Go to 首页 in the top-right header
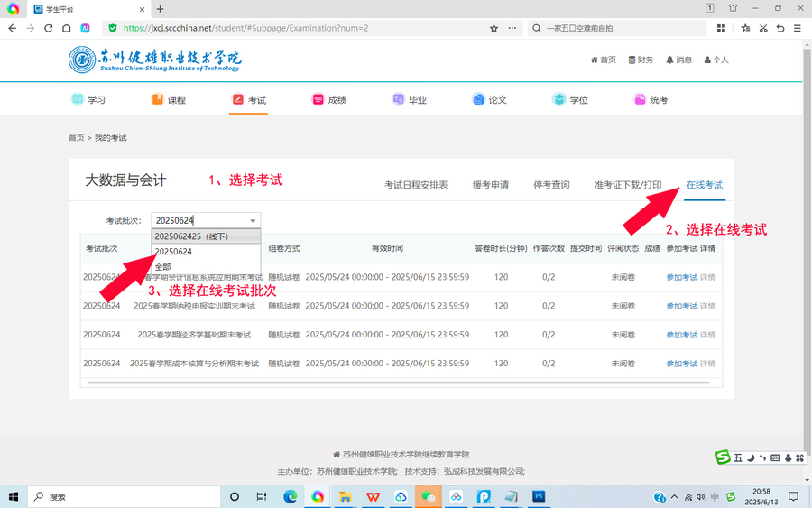 (604, 60)
